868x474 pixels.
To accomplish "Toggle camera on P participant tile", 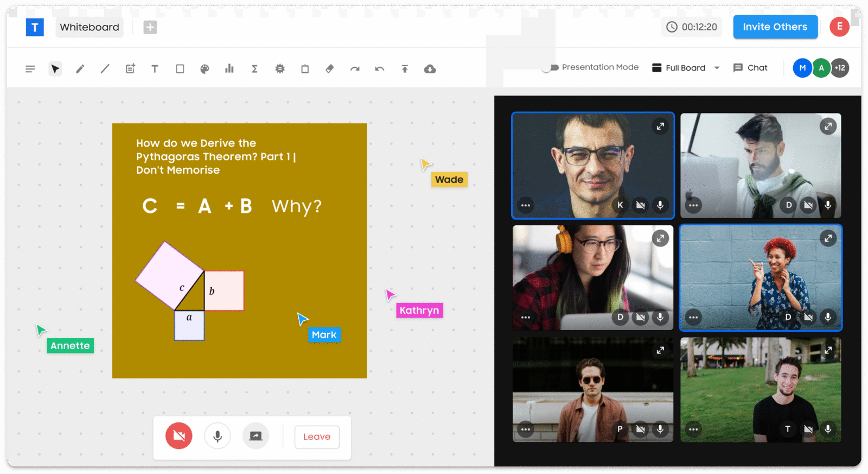I will pyautogui.click(x=641, y=429).
